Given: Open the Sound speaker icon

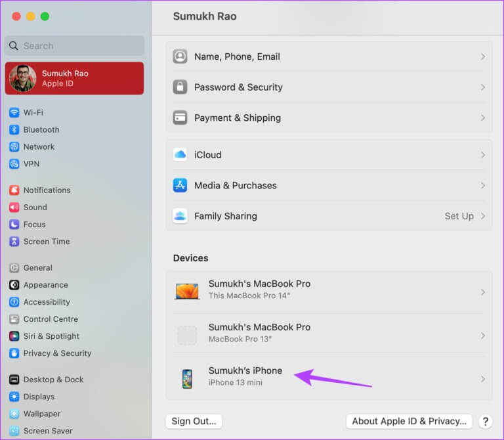Looking at the screenshot, I should tap(14, 207).
